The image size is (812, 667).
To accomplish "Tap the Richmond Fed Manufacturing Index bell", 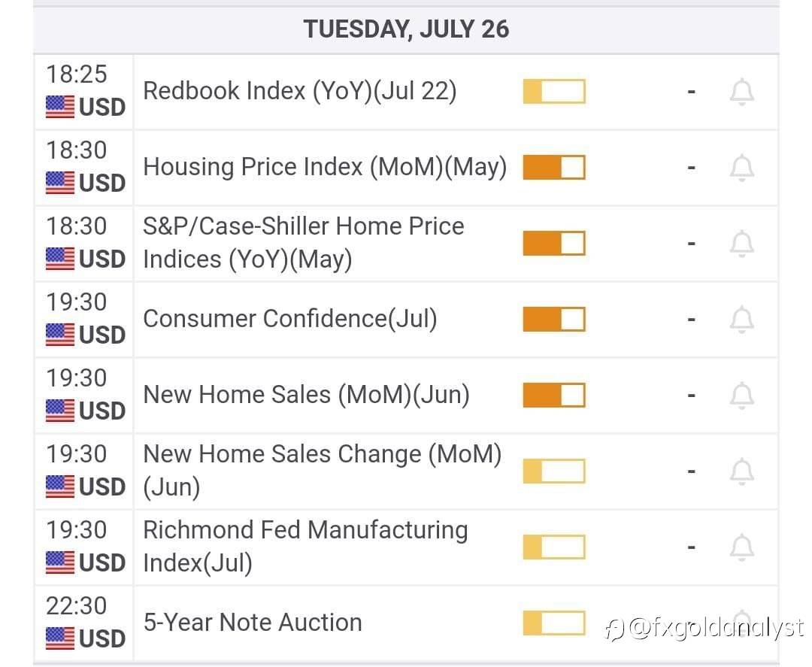I will click(741, 547).
